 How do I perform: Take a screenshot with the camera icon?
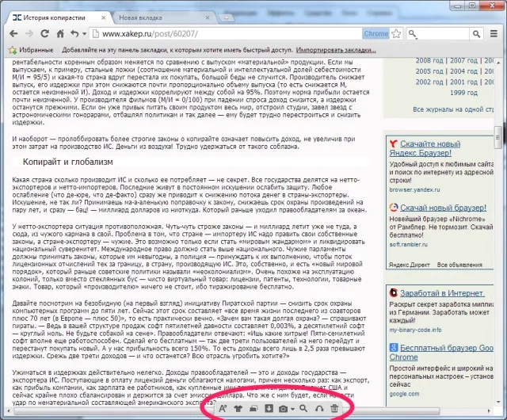point(283,409)
